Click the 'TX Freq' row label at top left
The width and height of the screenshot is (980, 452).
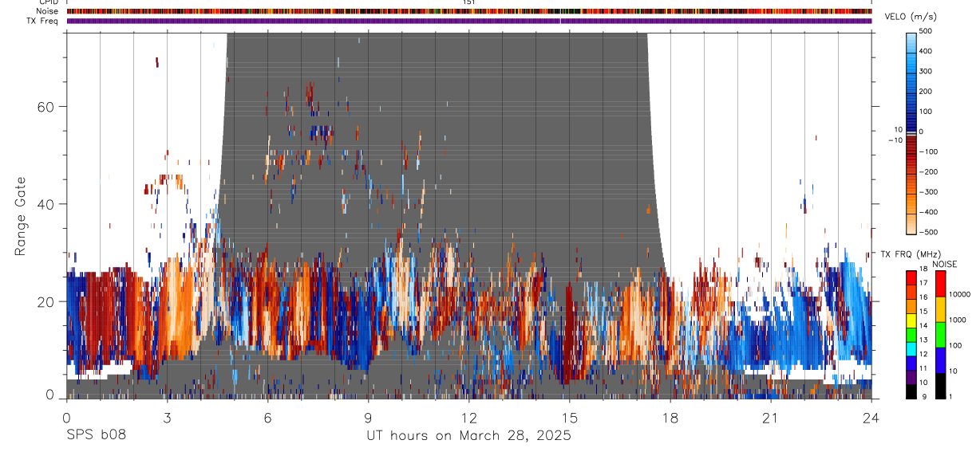click(43, 21)
